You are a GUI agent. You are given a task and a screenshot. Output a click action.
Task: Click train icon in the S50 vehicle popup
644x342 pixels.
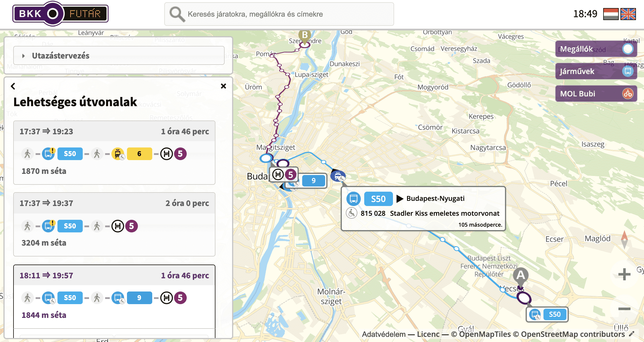pyautogui.click(x=353, y=199)
